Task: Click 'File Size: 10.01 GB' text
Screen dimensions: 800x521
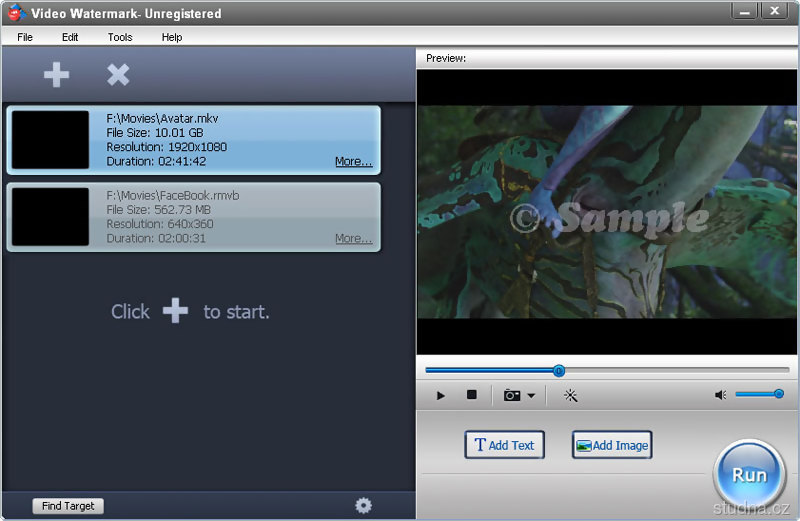Action: pos(155,133)
